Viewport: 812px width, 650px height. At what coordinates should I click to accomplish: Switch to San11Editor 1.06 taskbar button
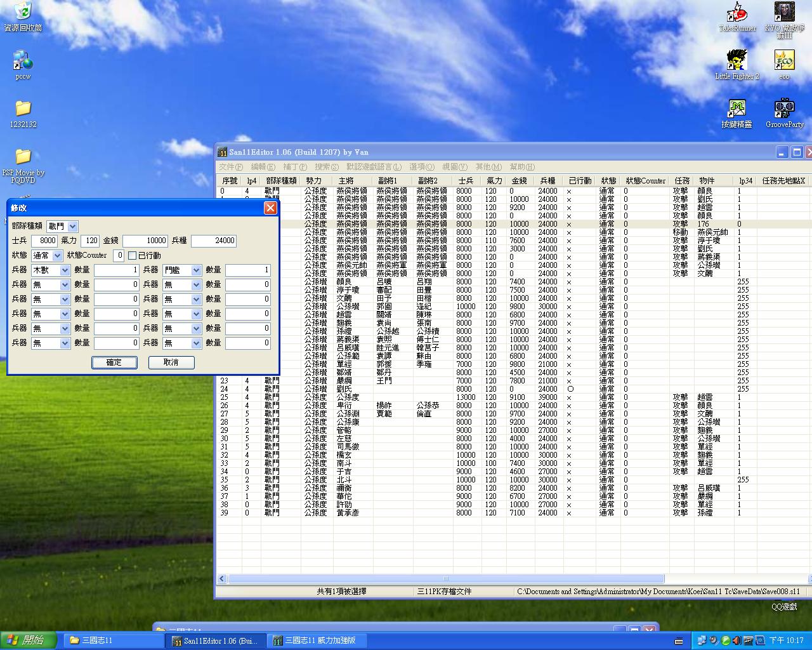pyautogui.click(x=214, y=640)
